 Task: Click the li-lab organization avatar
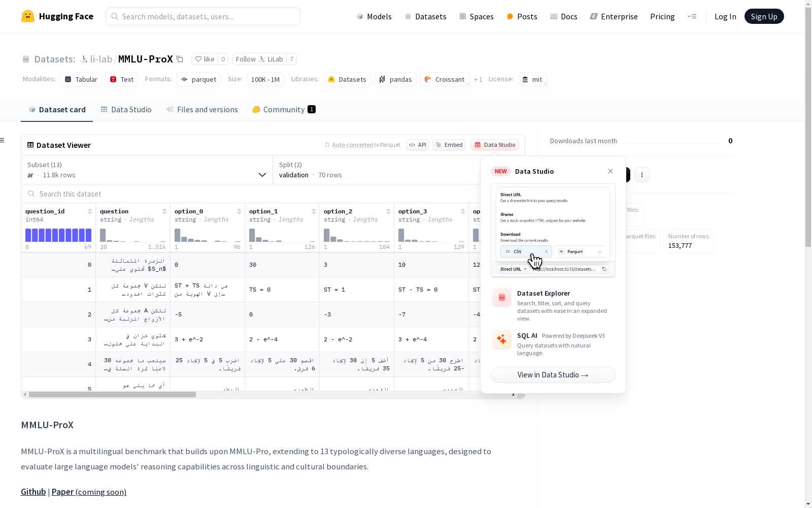pyautogui.click(x=84, y=59)
